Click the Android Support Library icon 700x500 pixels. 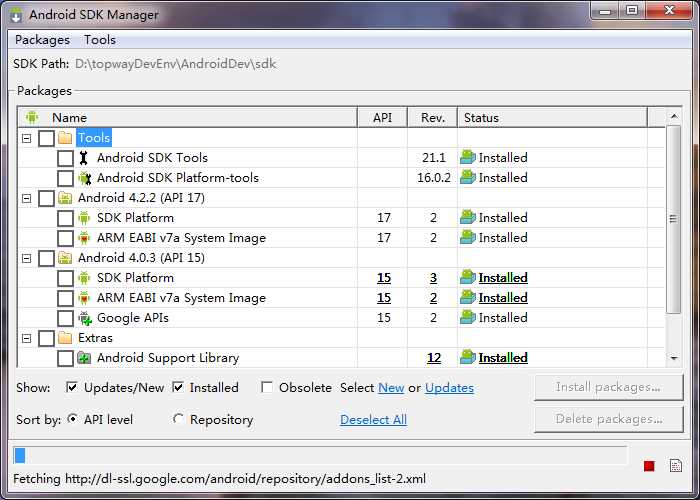(x=84, y=358)
